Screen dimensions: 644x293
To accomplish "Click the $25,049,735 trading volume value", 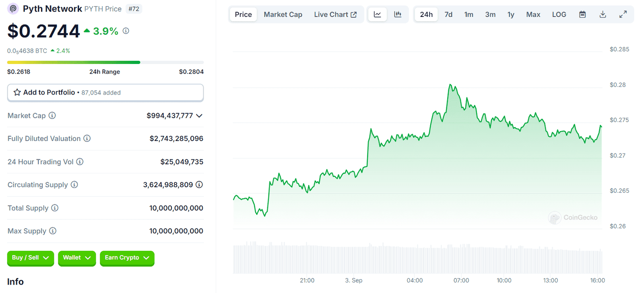I will 182,162.
